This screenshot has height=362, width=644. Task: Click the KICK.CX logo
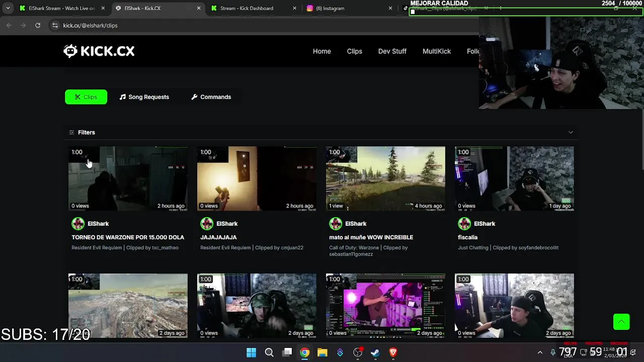click(99, 51)
